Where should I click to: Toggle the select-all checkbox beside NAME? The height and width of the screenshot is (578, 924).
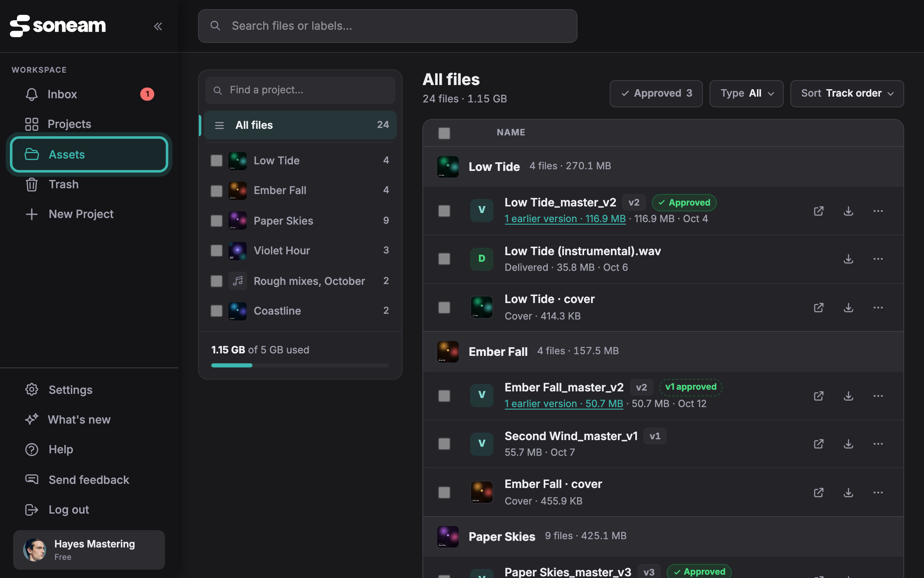(444, 133)
